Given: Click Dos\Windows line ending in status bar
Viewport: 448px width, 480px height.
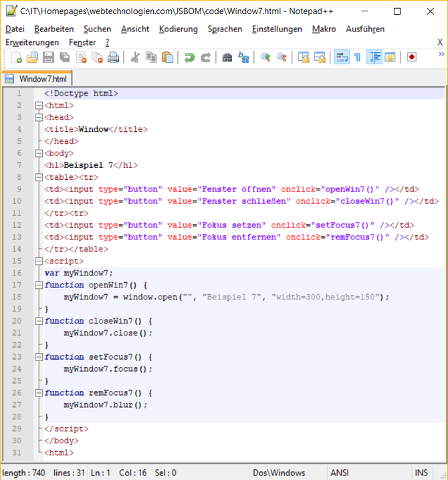Looking at the screenshot, I should 279,473.
